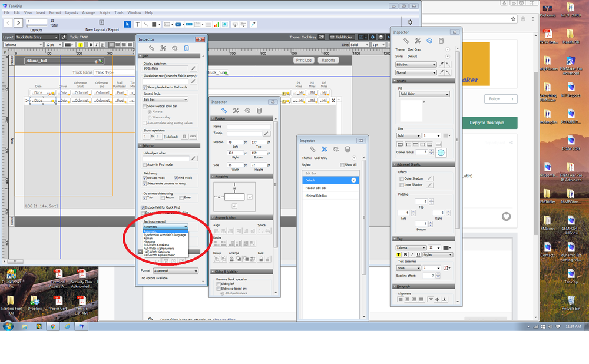The width and height of the screenshot is (589, 364).
Task: Click the Follow button in browser
Action: [x=501, y=99]
